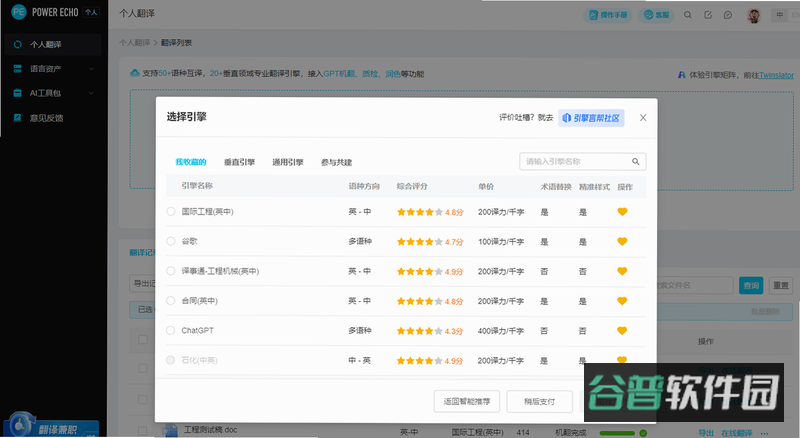
Task: Click the 4.3分 star rating for ChatGPT
Action: (430, 331)
